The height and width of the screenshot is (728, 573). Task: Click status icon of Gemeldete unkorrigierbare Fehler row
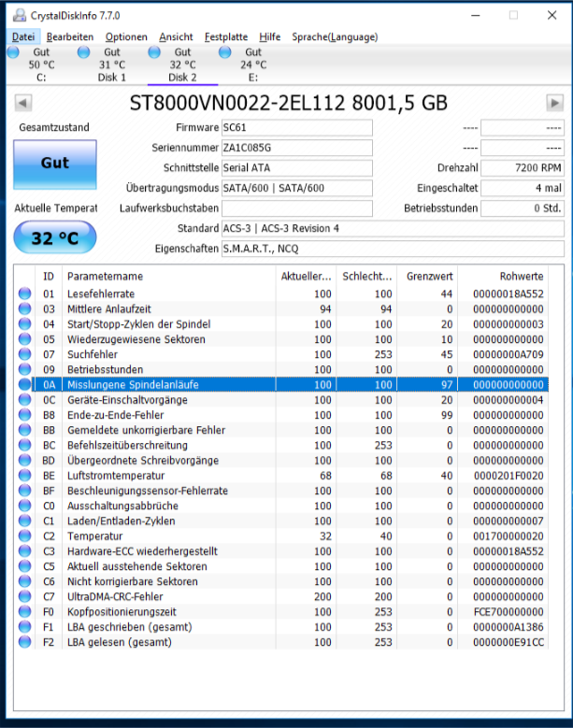tap(24, 430)
